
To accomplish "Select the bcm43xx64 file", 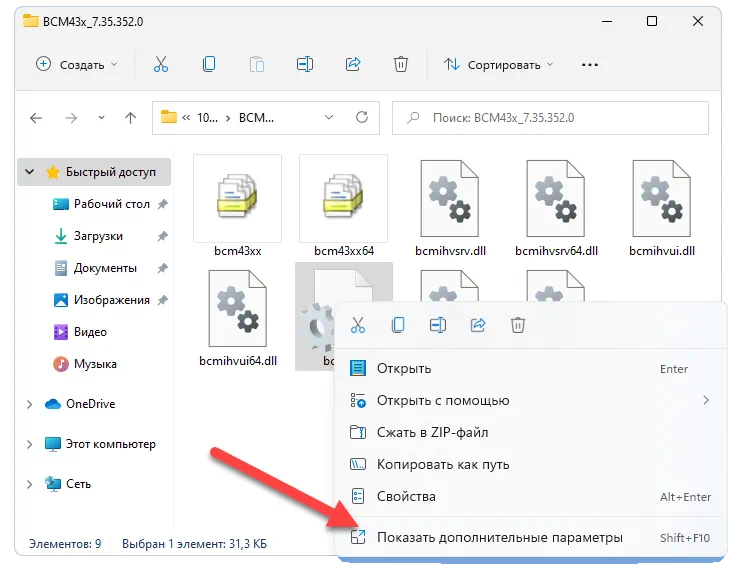I will (x=344, y=206).
